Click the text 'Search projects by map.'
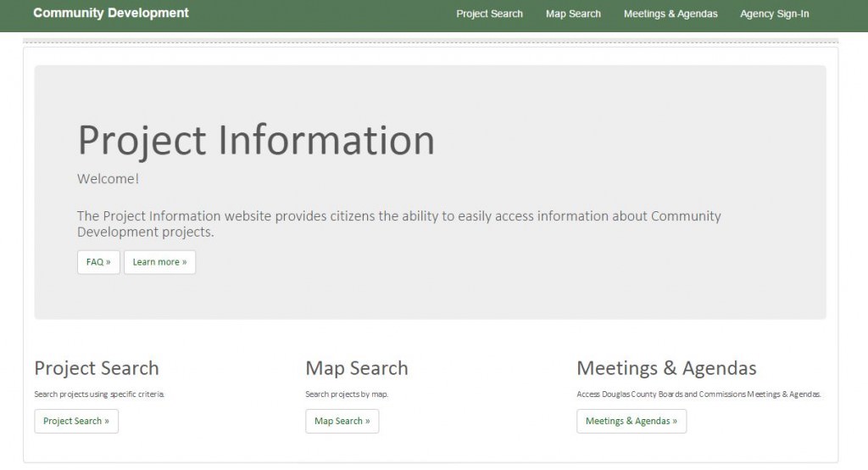This screenshot has height=470, width=868. 347,394
